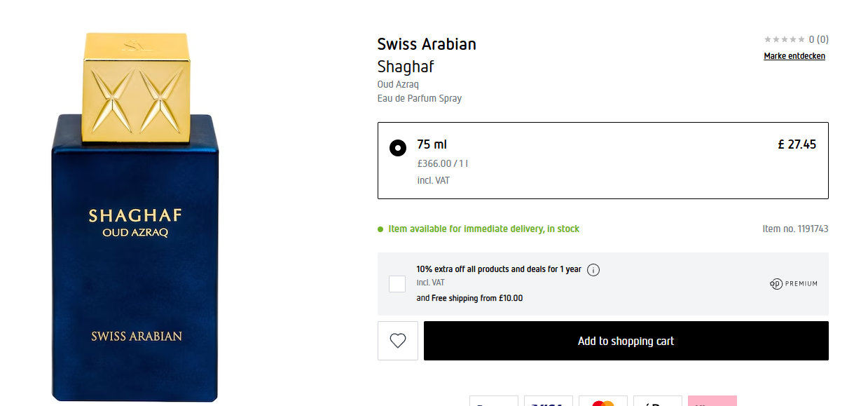This screenshot has height=406, width=868.
Task: Click the Marke entdecken link
Action: pos(794,56)
